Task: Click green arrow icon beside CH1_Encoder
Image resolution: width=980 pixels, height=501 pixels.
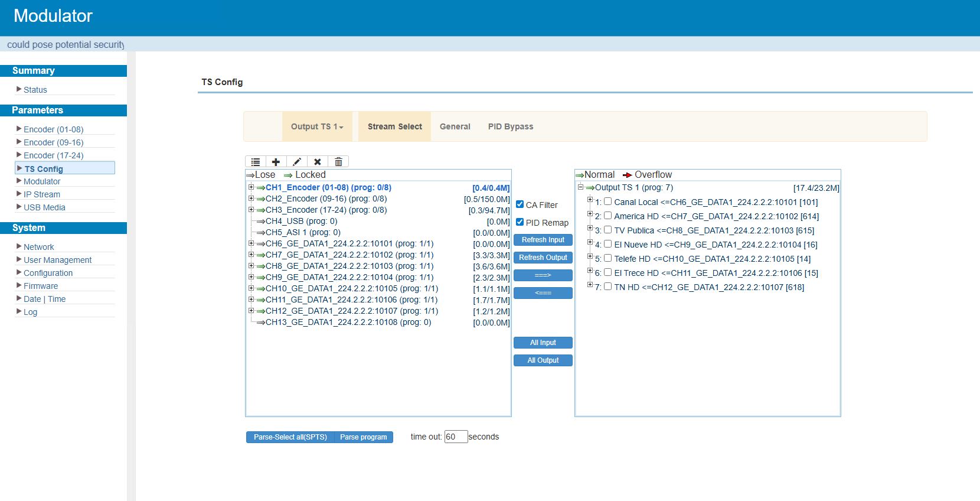Action: click(260, 188)
